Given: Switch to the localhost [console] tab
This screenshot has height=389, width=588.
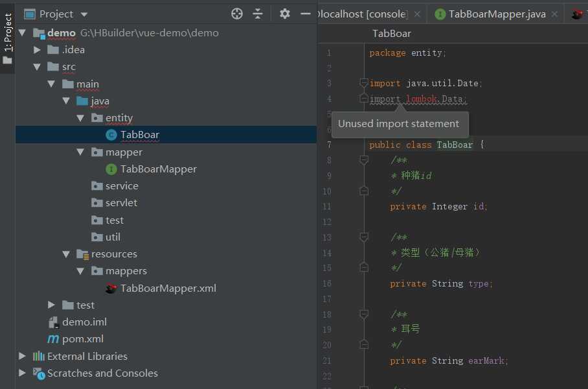Looking at the screenshot, I should pos(362,14).
